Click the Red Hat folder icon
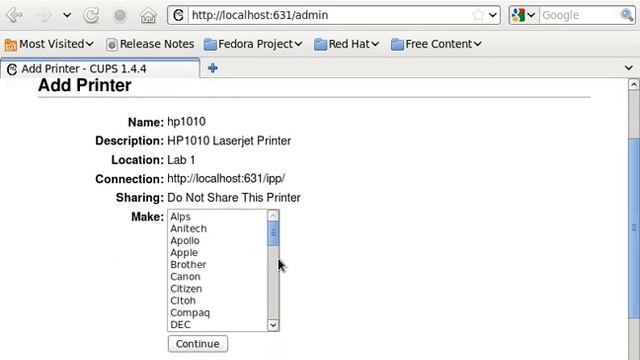 pyautogui.click(x=320, y=44)
